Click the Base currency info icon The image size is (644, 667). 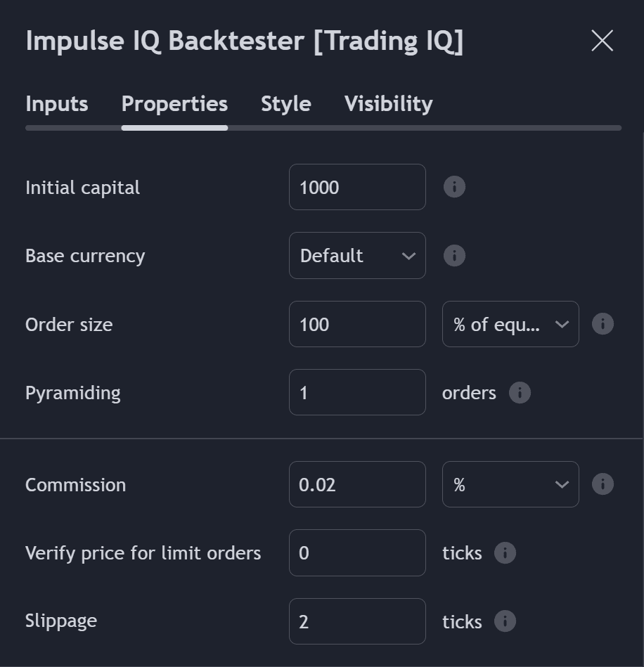coord(454,255)
